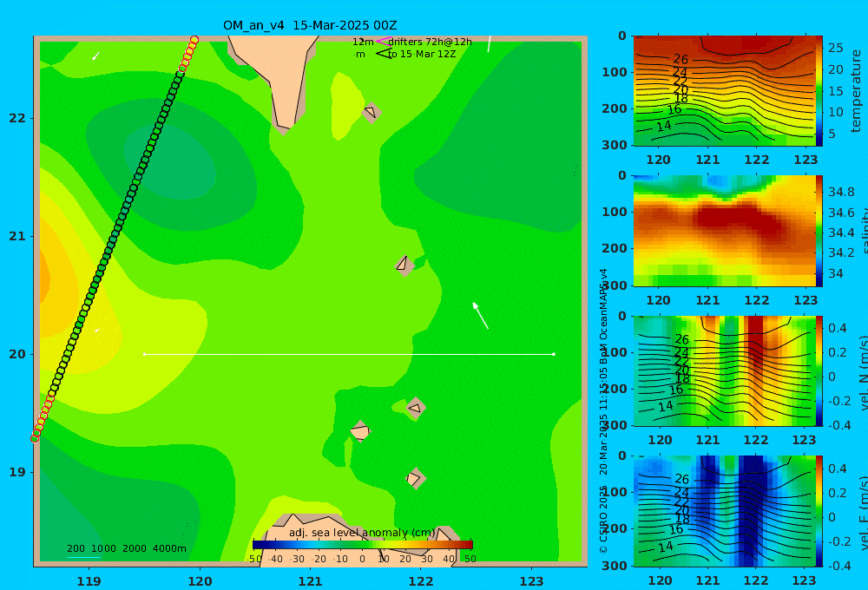The height and width of the screenshot is (590, 868).
Task: Click the island near 19.3N 121.5E
Action: [360, 431]
